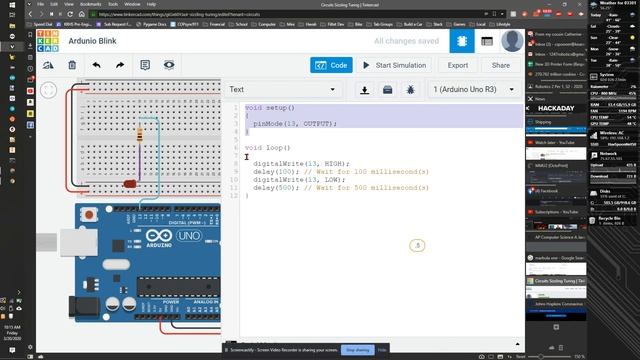Screen dimensions: 640x360
Task: Expand the Lifestyle bookmarks folder
Action: pyautogui.click(x=500, y=24)
